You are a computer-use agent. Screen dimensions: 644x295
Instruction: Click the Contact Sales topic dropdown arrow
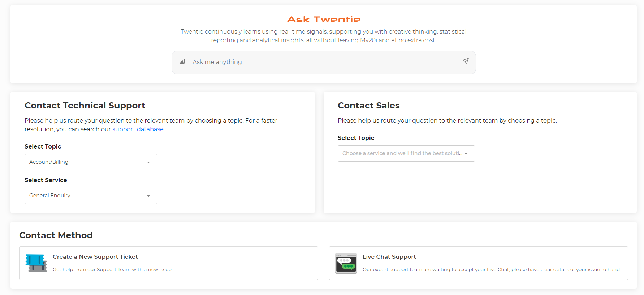466,154
